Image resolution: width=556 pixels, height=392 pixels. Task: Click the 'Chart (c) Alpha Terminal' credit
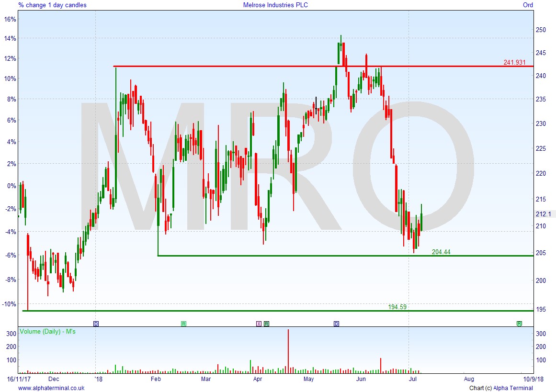(x=501, y=388)
